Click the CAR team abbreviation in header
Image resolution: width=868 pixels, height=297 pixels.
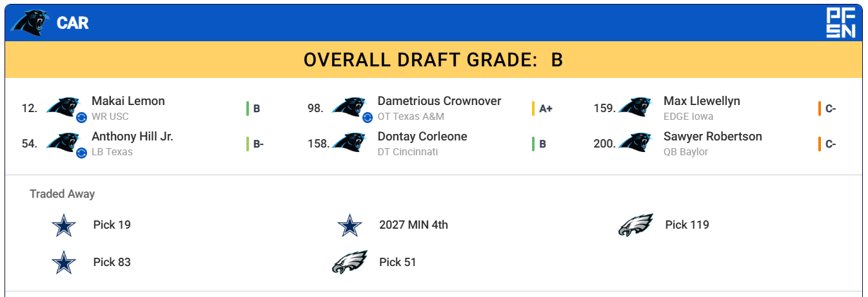tap(73, 23)
